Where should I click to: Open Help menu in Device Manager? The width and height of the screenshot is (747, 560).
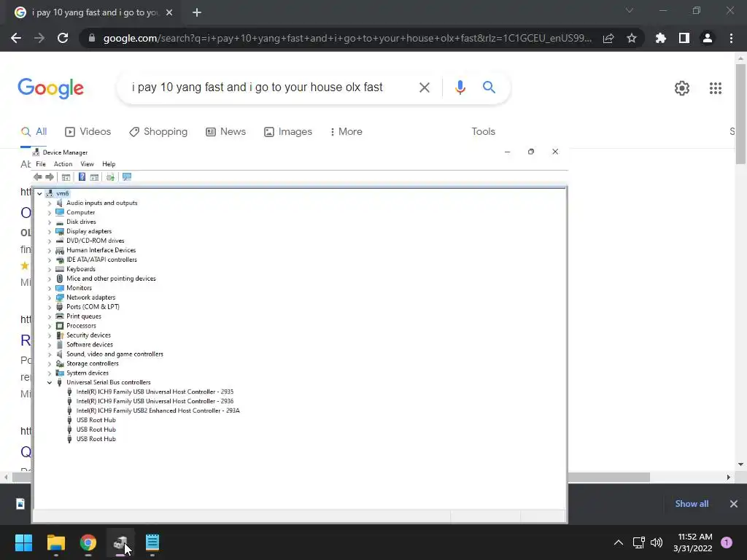point(109,164)
